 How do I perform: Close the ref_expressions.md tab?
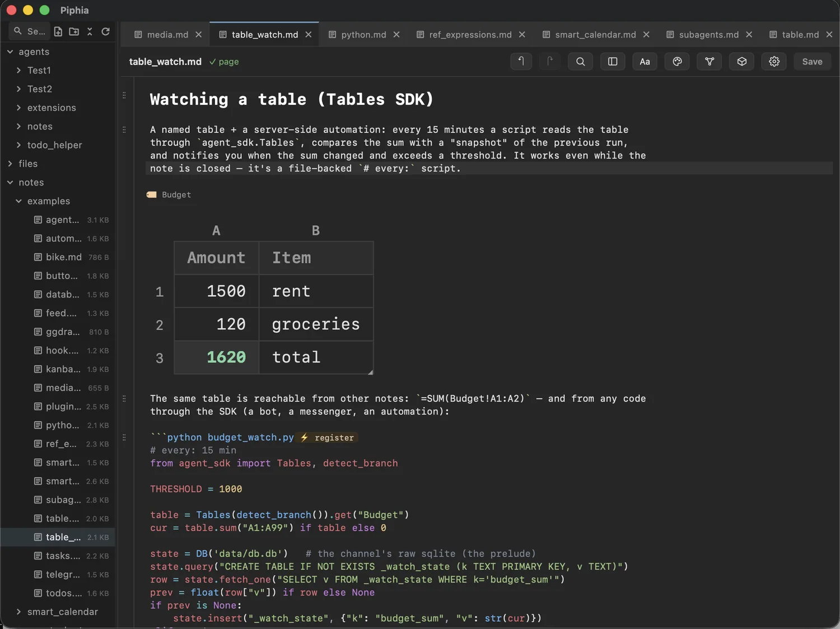521,35
